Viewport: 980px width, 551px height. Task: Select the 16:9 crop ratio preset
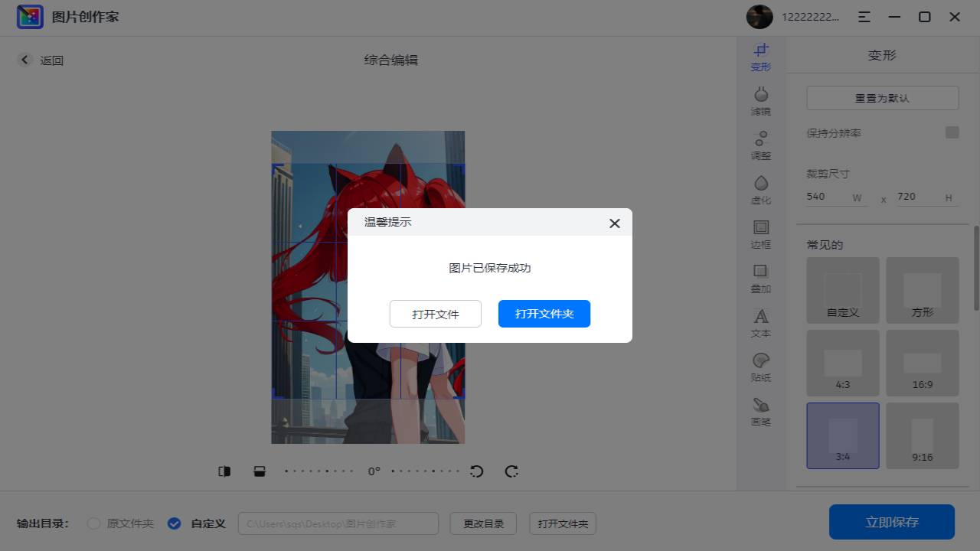pos(923,363)
